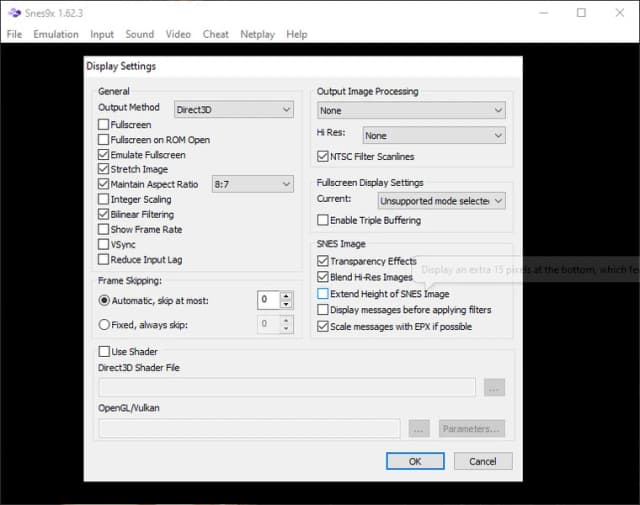Cancel the Display Settings dialog
This screenshot has width=640, height=505.
pos(483,461)
